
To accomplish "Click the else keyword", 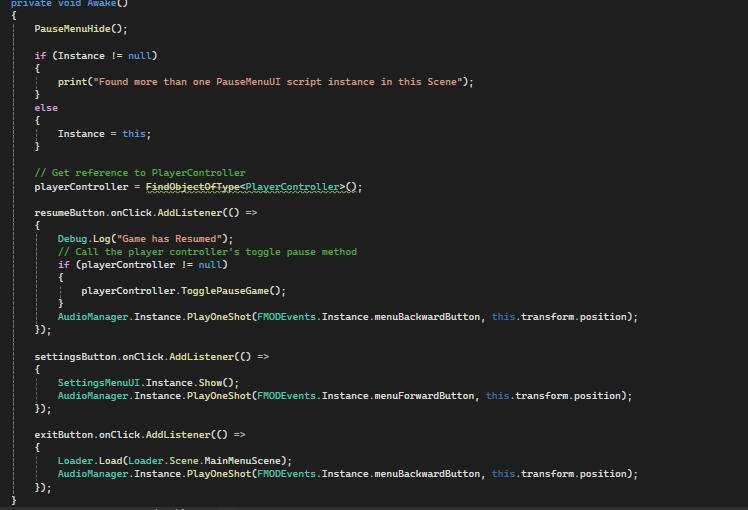I will [46, 107].
